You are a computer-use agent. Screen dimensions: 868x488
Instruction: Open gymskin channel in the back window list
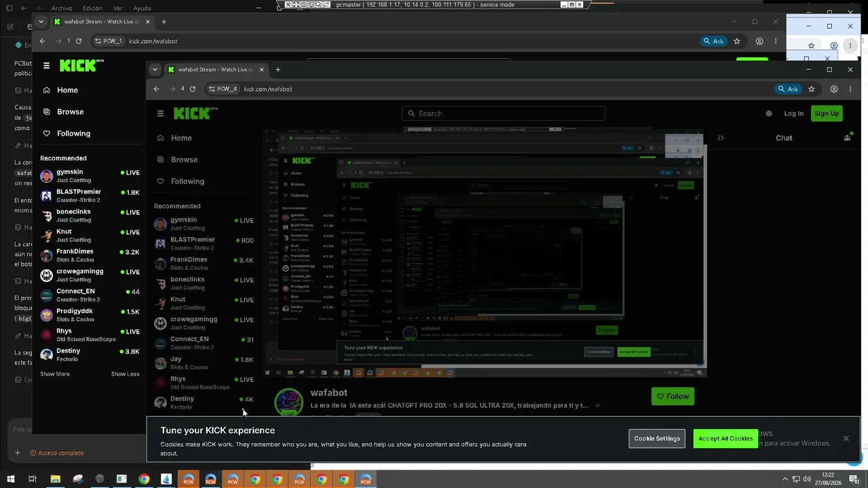click(90, 176)
